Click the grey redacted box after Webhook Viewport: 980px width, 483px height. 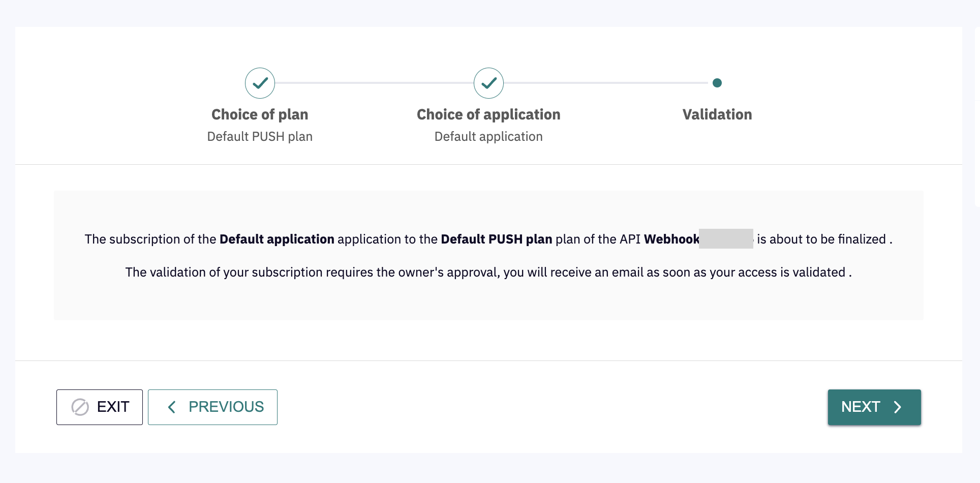coord(726,239)
